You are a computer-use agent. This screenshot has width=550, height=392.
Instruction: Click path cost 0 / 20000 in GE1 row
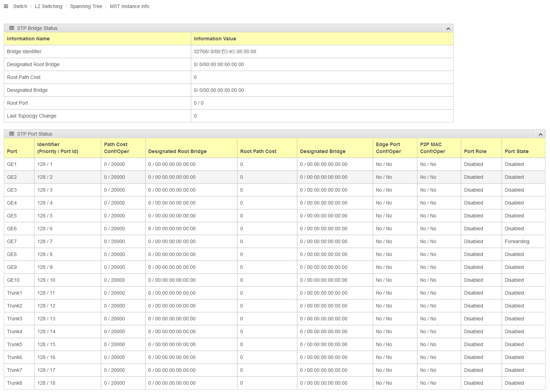click(115, 164)
